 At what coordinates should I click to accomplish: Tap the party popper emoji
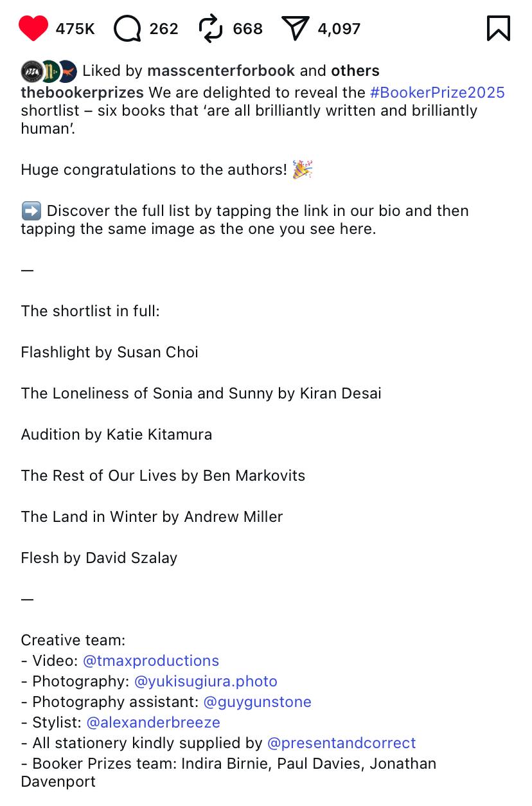point(302,170)
